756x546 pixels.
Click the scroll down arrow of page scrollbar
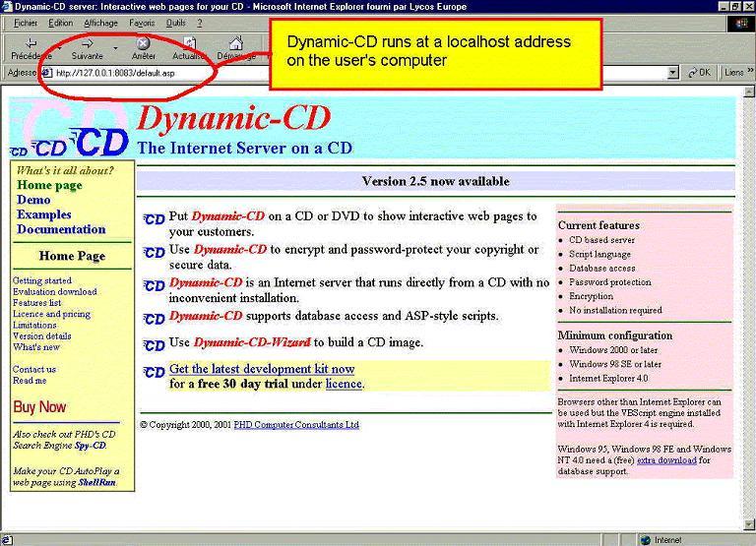click(750, 524)
